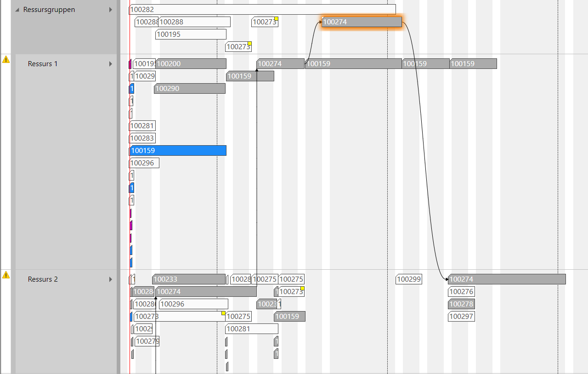
Task: Click the right arrow on the Ressursgruppen row
Action: 110,10
